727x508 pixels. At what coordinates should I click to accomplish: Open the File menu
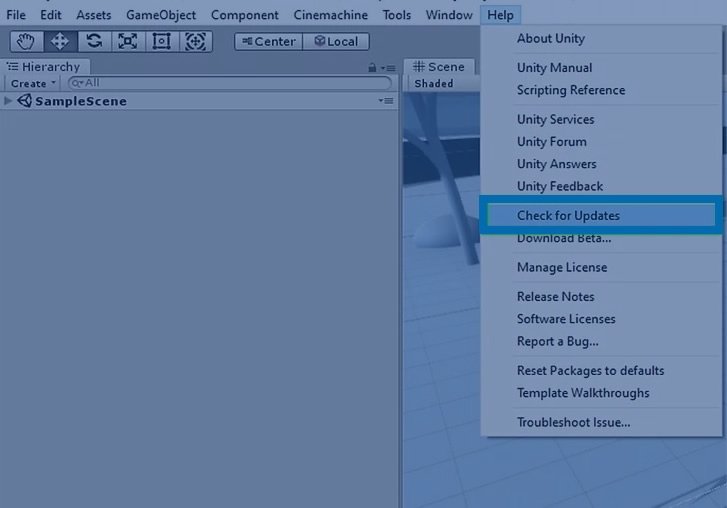[x=16, y=15]
